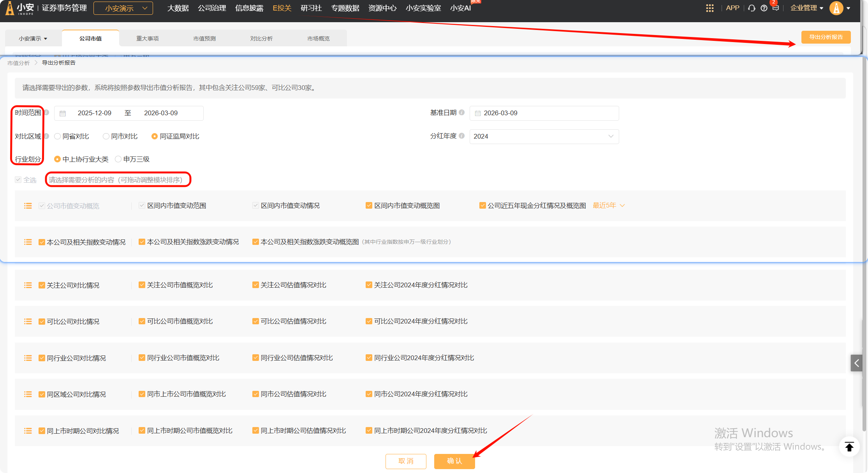Choose 申万三级 industry classification radio
Viewport: 868px width, 473px height.
pyautogui.click(x=118, y=159)
